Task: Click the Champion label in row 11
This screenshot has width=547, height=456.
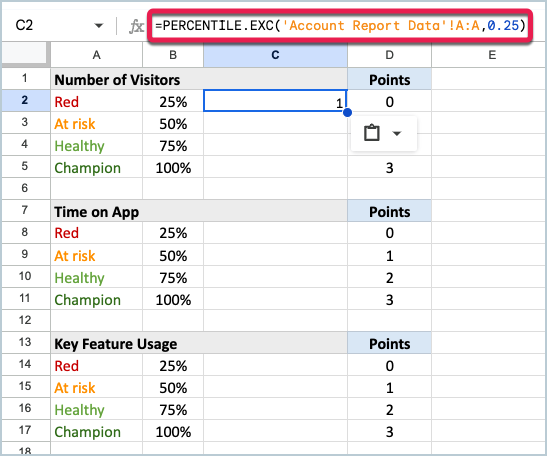Action: (88, 300)
